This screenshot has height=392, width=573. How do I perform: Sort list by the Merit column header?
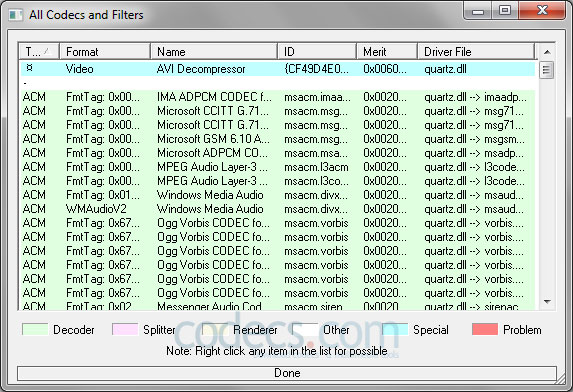[x=387, y=52]
